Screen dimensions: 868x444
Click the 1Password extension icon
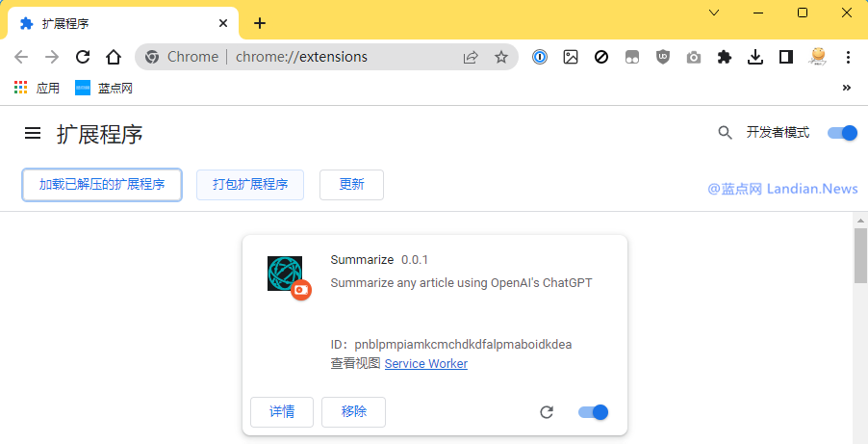540,57
